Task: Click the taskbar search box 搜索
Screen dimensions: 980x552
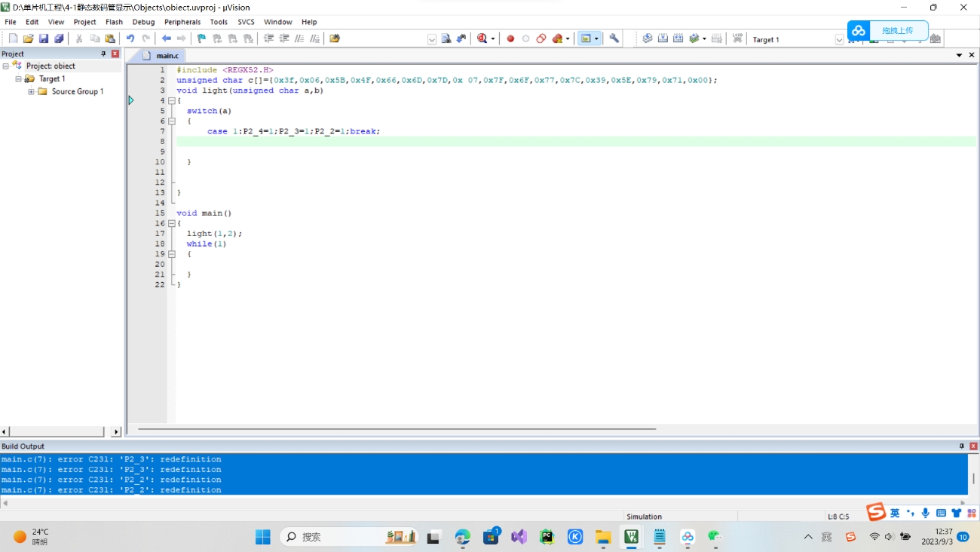Action: coord(348,537)
